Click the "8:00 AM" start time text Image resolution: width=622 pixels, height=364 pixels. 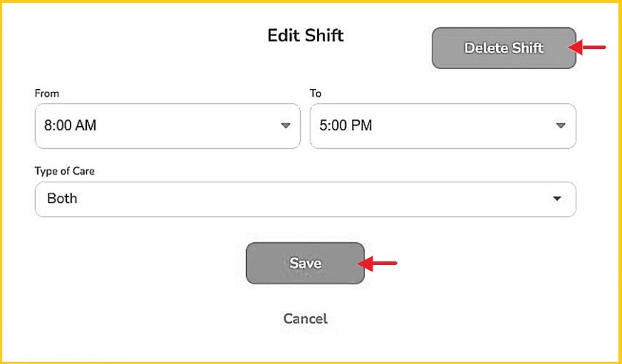[71, 126]
